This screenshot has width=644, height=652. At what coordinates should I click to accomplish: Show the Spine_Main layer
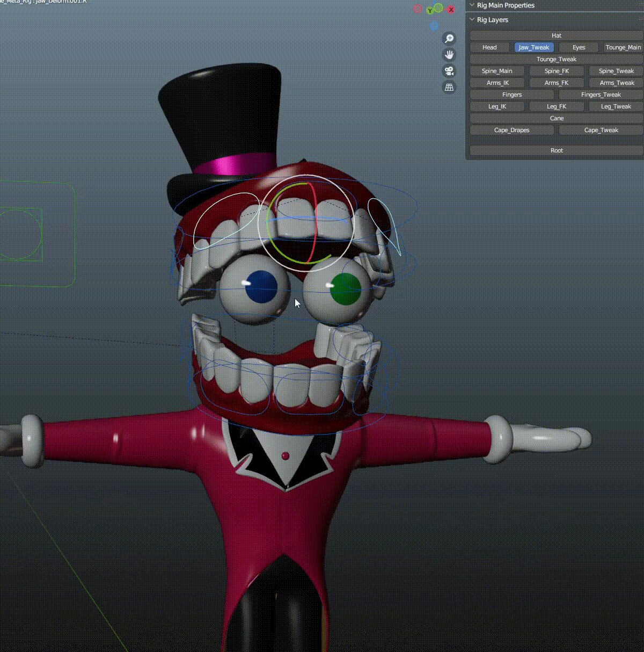coord(497,71)
